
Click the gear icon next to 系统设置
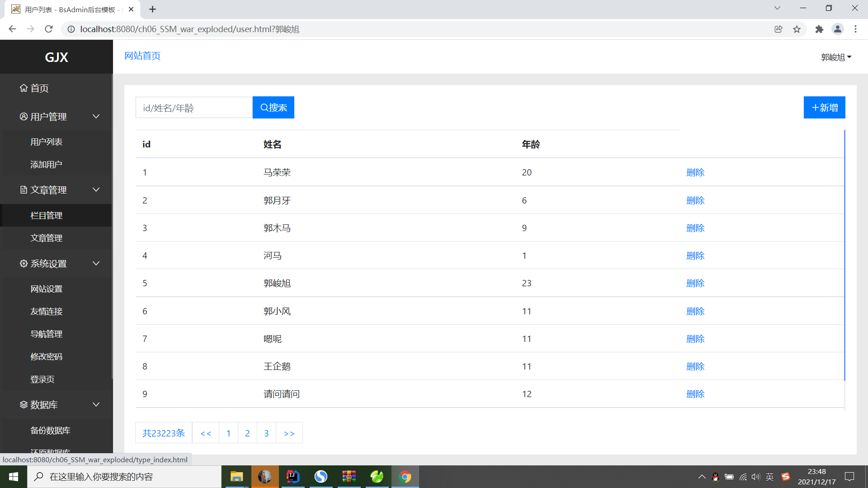point(24,263)
